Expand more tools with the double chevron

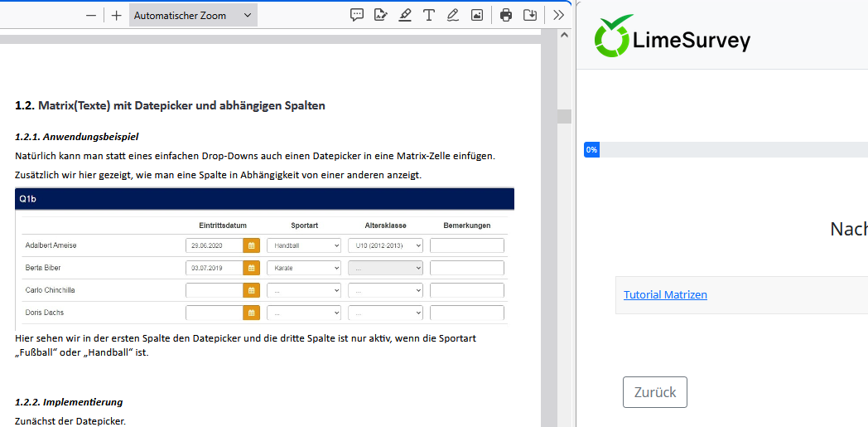point(558,15)
